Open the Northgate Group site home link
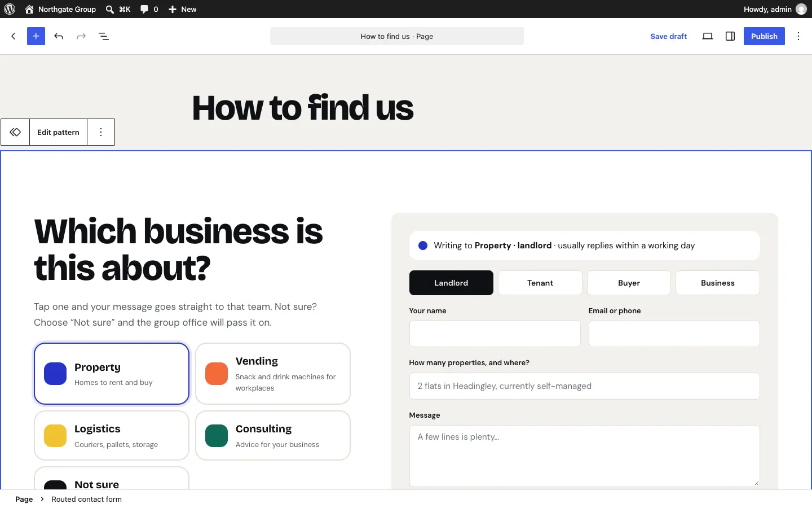The width and height of the screenshot is (812, 508). point(60,9)
